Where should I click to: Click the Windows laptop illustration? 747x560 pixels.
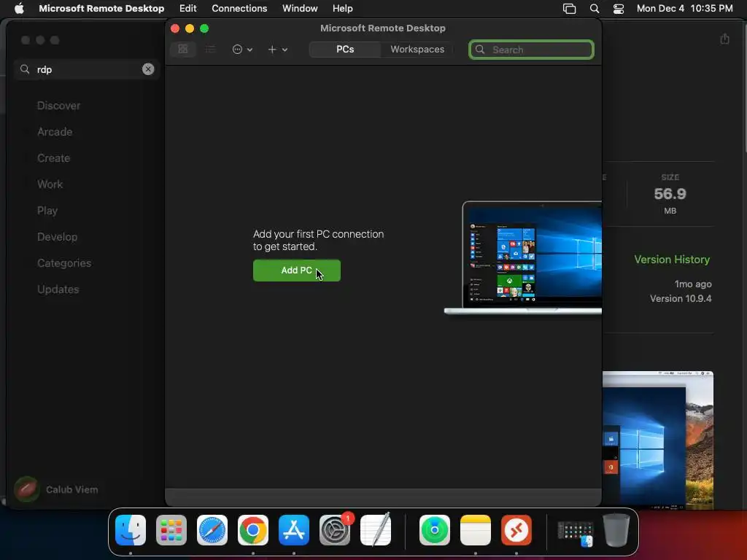coord(523,257)
